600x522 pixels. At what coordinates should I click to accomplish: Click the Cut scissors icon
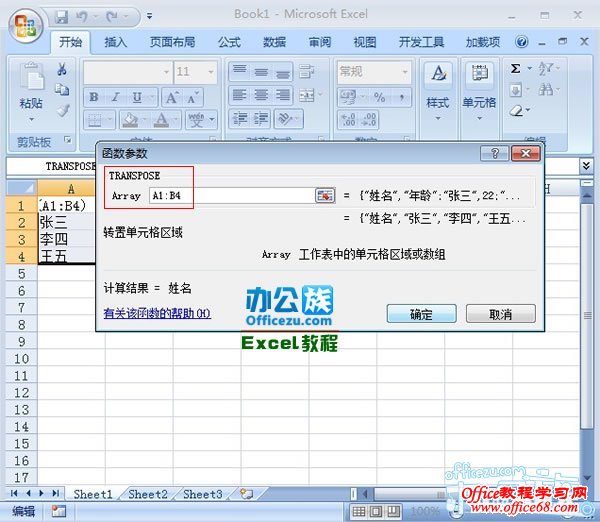click(62, 69)
